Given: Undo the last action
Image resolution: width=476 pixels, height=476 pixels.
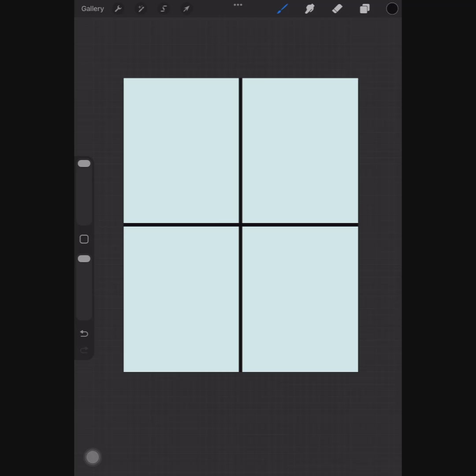Looking at the screenshot, I should (84, 334).
